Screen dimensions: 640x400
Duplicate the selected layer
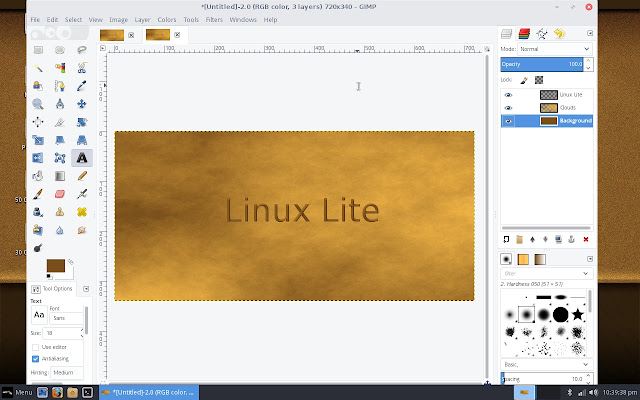click(x=558, y=240)
